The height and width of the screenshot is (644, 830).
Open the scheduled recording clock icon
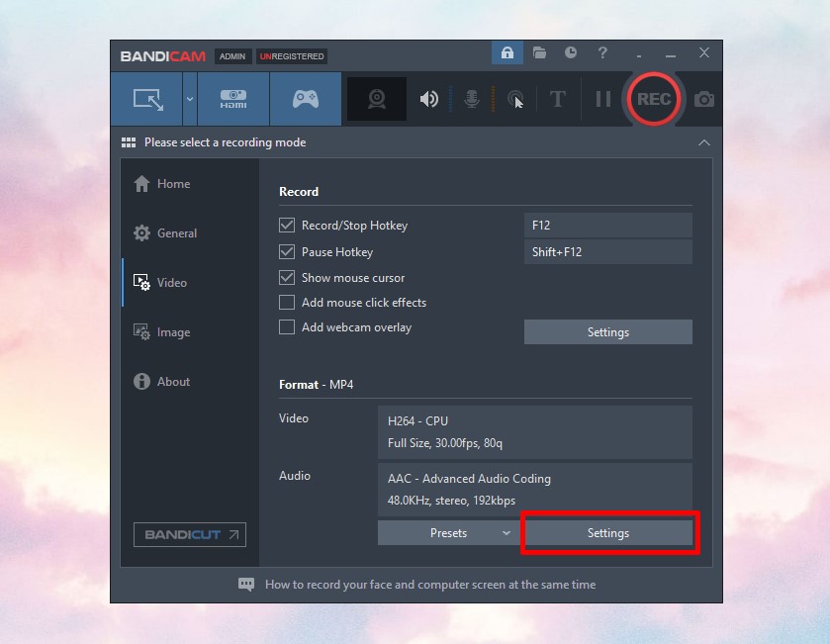point(571,52)
